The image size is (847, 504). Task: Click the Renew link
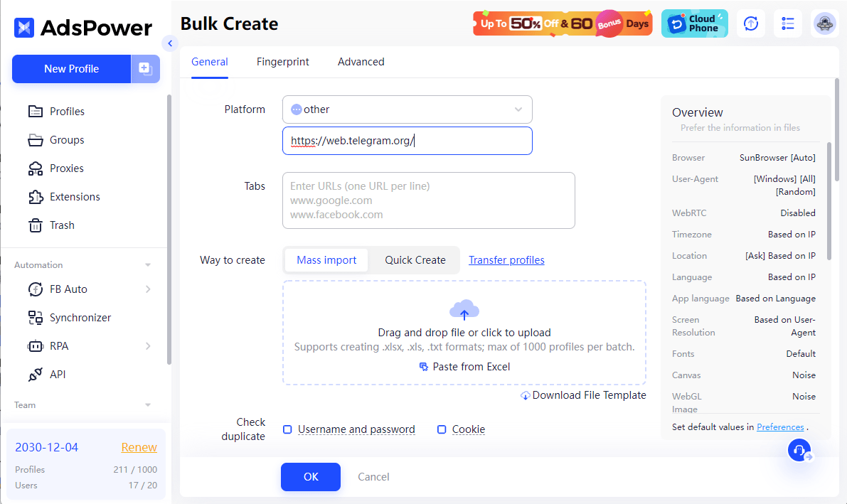pyautogui.click(x=139, y=447)
